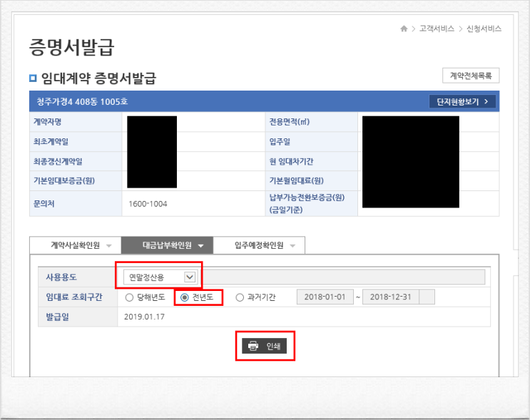Switch to 입주예정확인원 tab
Screen dimensions: 530x420
(x=259, y=245)
